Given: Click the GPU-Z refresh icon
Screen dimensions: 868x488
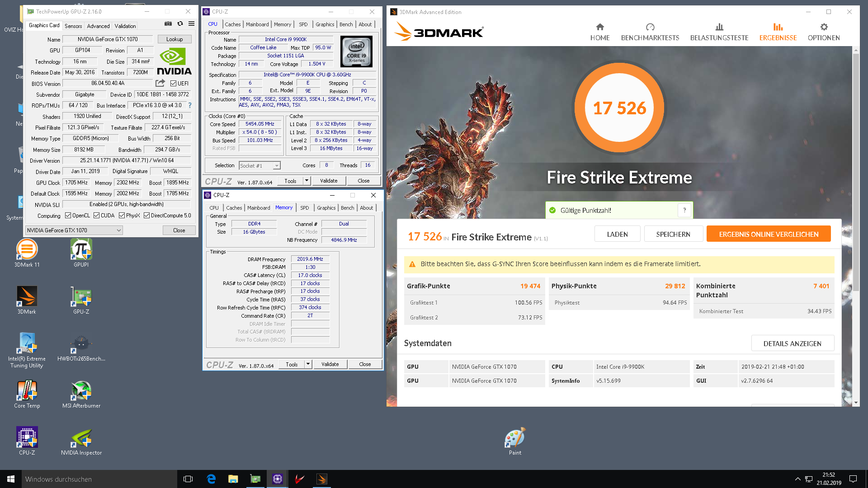Looking at the screenshot, I should click(180, 24).
